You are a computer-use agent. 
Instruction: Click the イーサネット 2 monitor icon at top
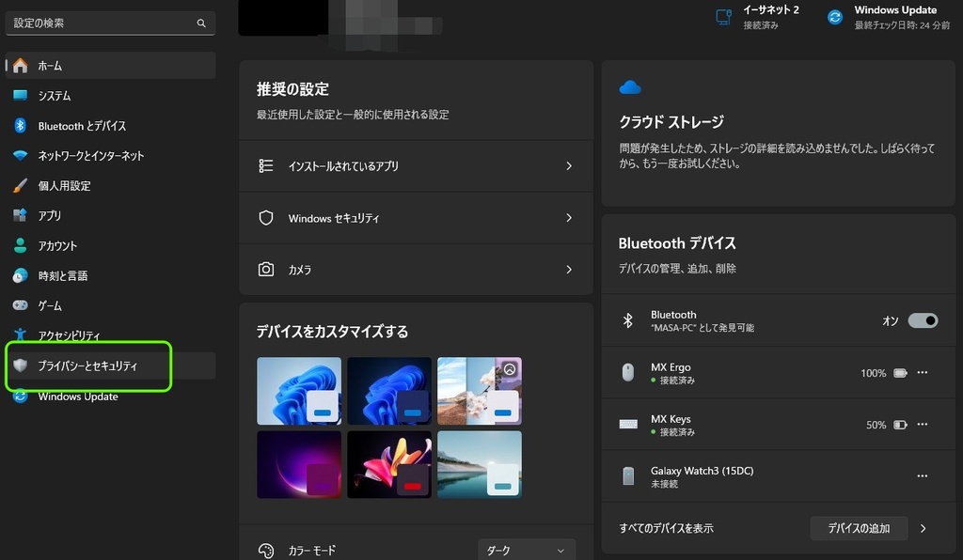724,17
